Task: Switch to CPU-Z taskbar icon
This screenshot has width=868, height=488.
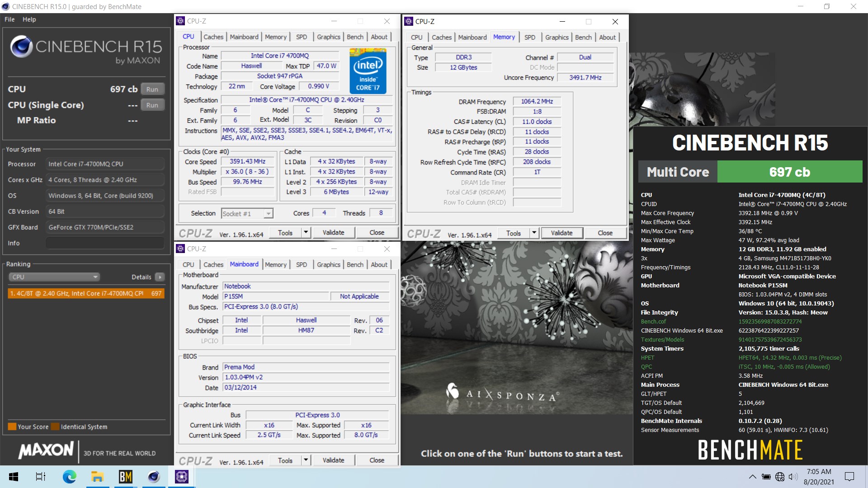Action: (x=182, y=477)
